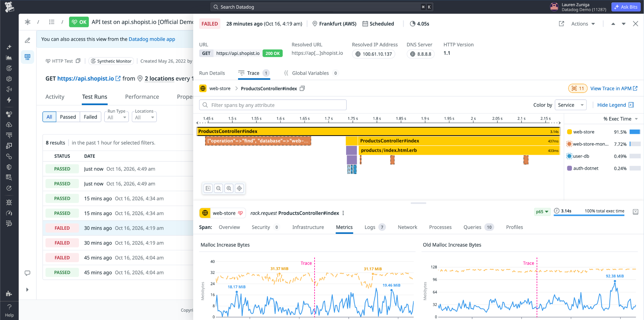The height and width of the screenshot is (320, 644).
Task: Expand the Actions menu
Action: pyautogui.click(x=583, y=24)
